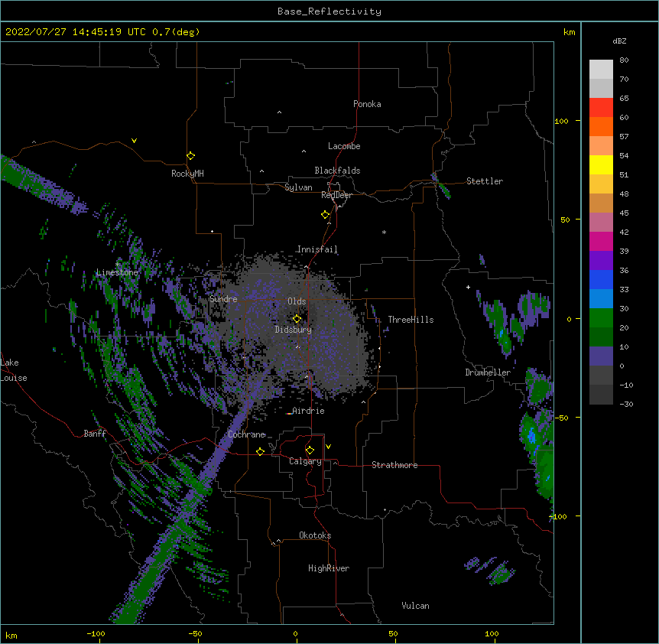Click the Olds town label

click(297, 301)
